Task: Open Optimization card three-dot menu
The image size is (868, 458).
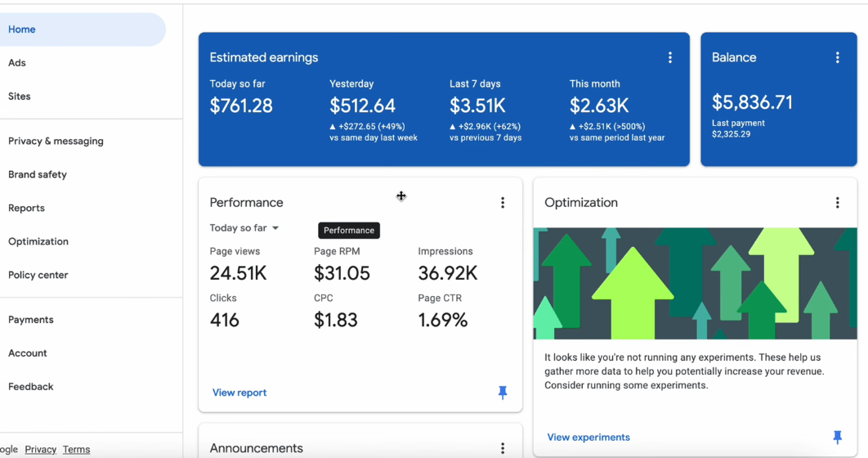Action: pos(838,203)
